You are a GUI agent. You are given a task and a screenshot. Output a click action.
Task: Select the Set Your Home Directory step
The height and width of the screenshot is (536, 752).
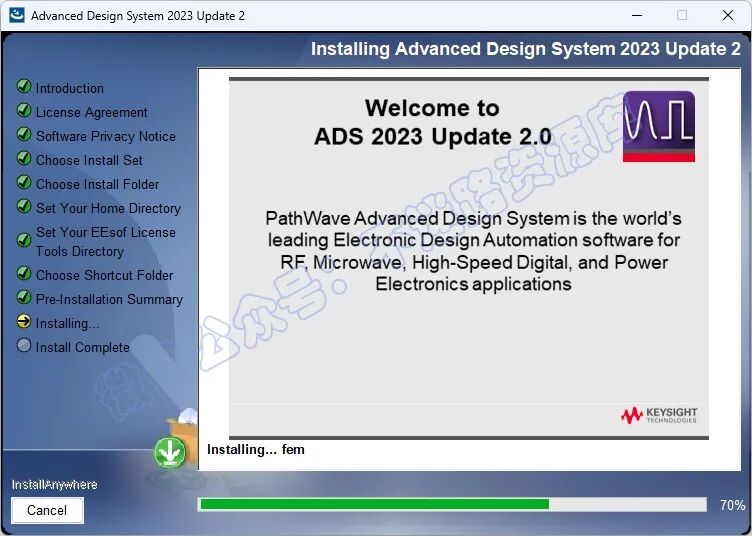click(x=108, y=208)
